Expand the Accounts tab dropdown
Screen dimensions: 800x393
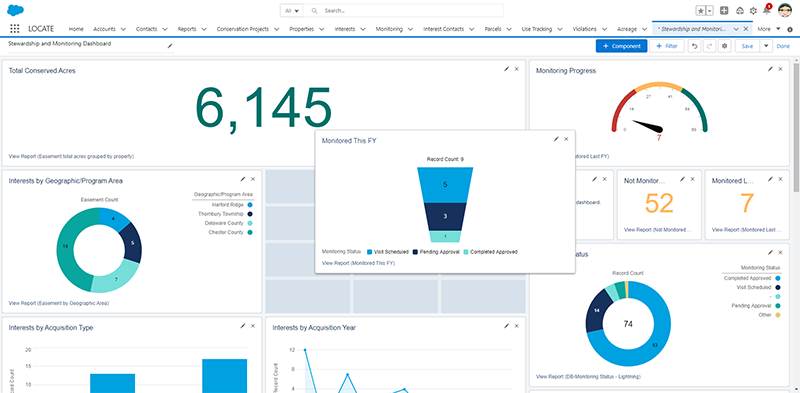point(123,29)
